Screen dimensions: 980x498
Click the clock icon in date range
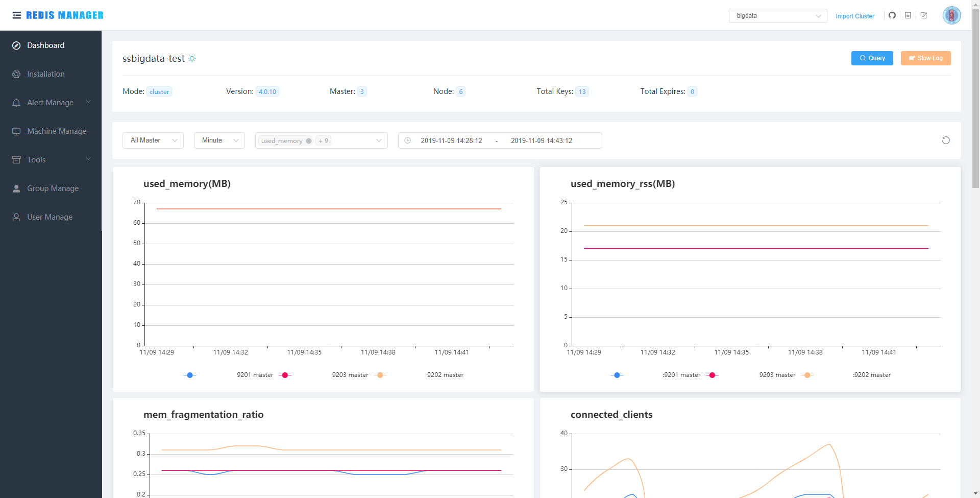408,140
